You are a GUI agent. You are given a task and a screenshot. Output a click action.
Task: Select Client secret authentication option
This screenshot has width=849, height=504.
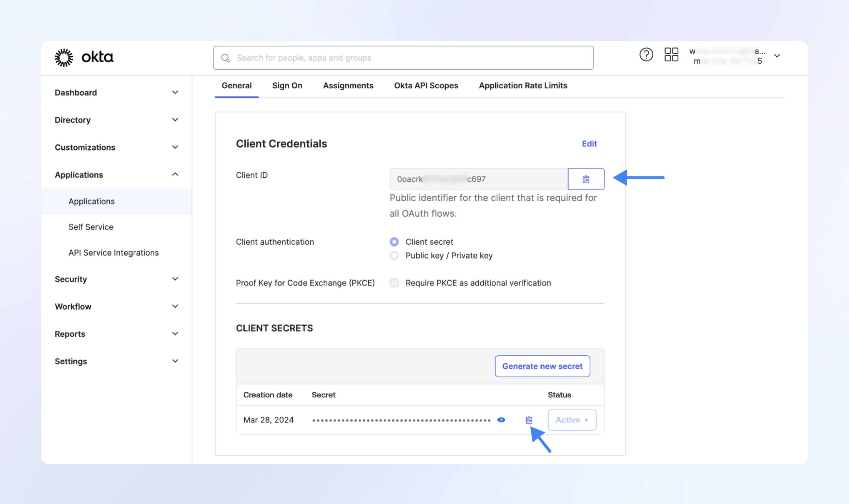pos(394,242)
